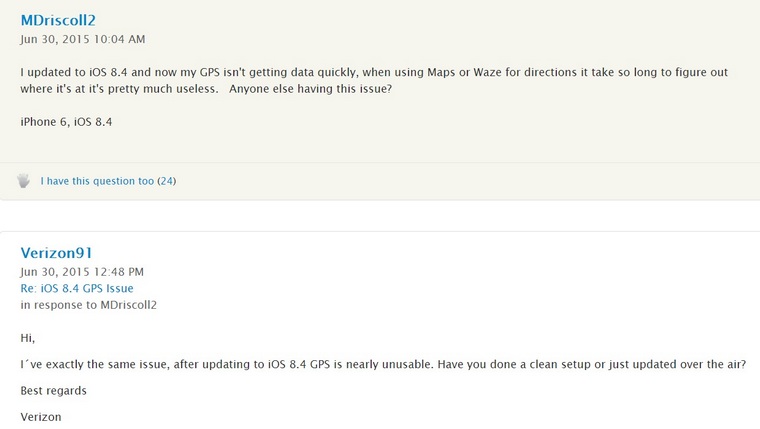Click the "iPhone 6, iOS 8.4" device line

[66, 122]
